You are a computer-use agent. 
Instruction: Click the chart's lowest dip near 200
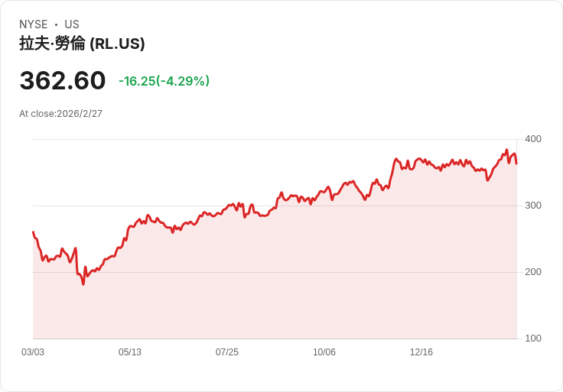(83, 284)
